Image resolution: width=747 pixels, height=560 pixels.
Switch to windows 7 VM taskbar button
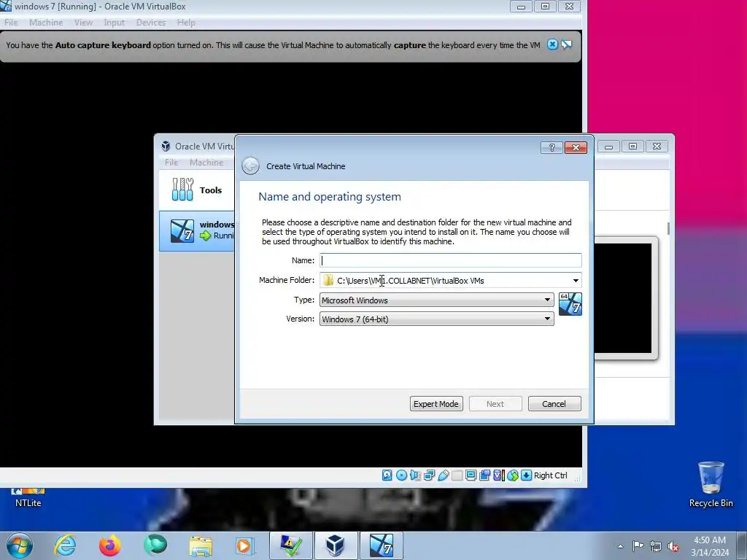click(x=381, y=545)
